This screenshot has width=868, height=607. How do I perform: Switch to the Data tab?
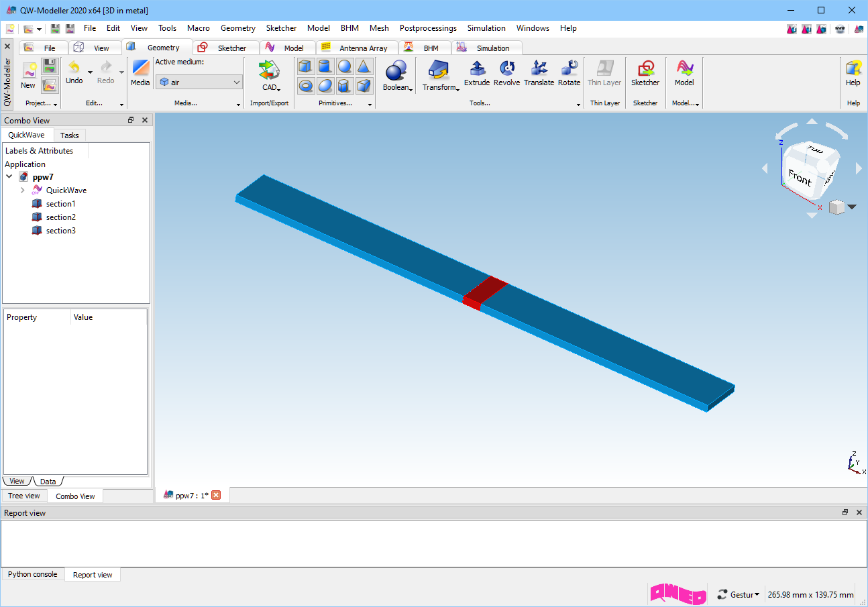tap(48, 482)
